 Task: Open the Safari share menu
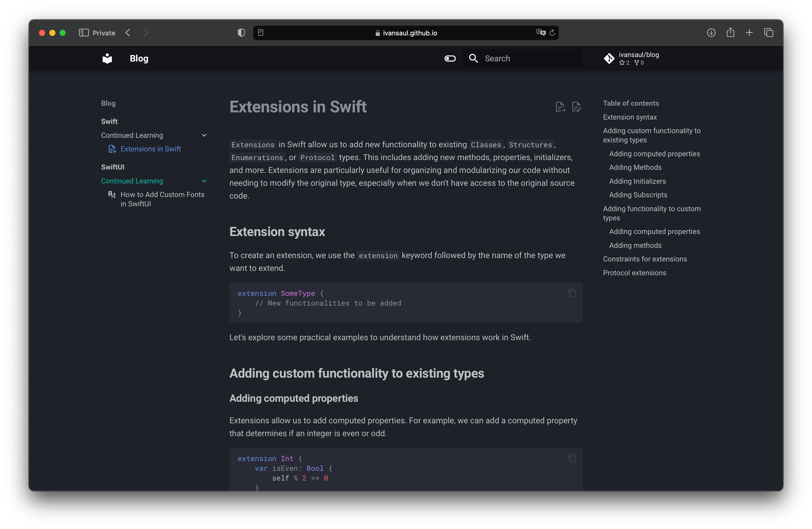point(730,33)
